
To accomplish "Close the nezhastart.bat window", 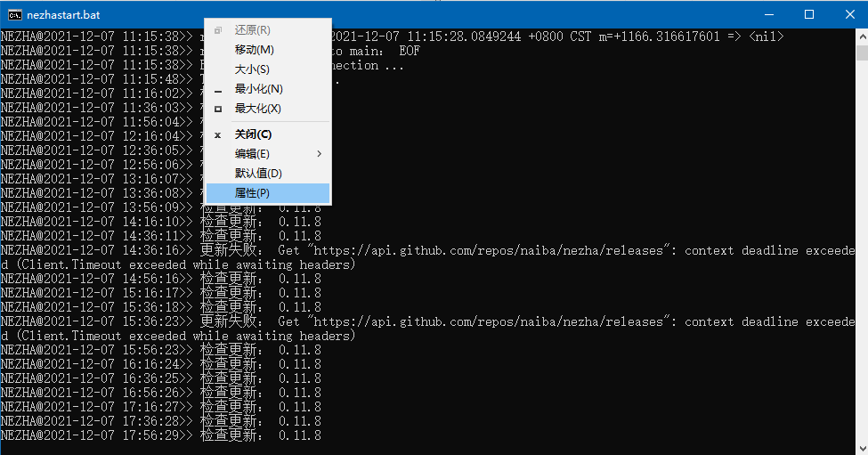I will click(849, 14).
